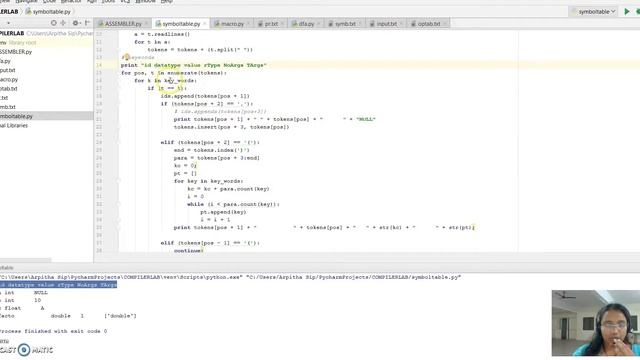Hide the Project tool window with the hide icon
The image size is (640, 360).
87,23
